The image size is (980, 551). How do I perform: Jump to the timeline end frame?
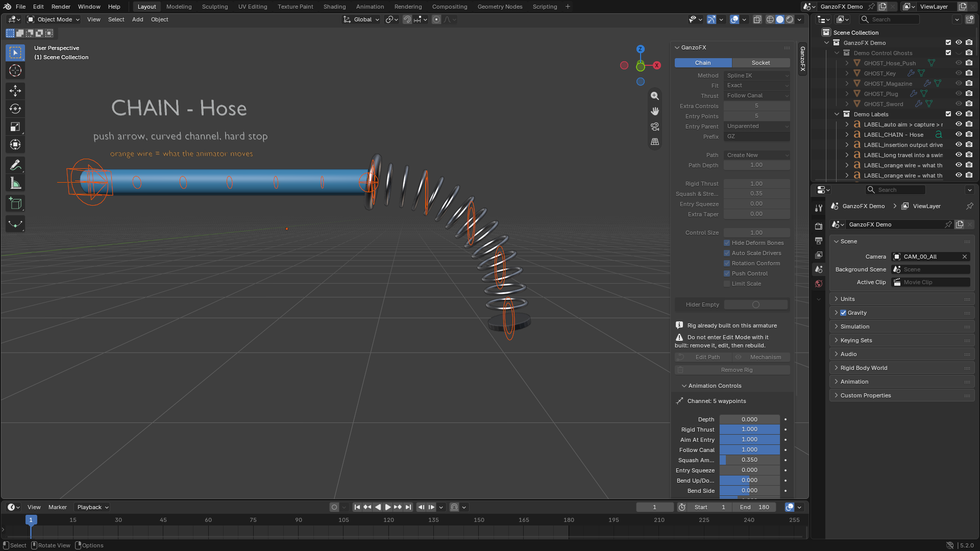coord(408,507)
